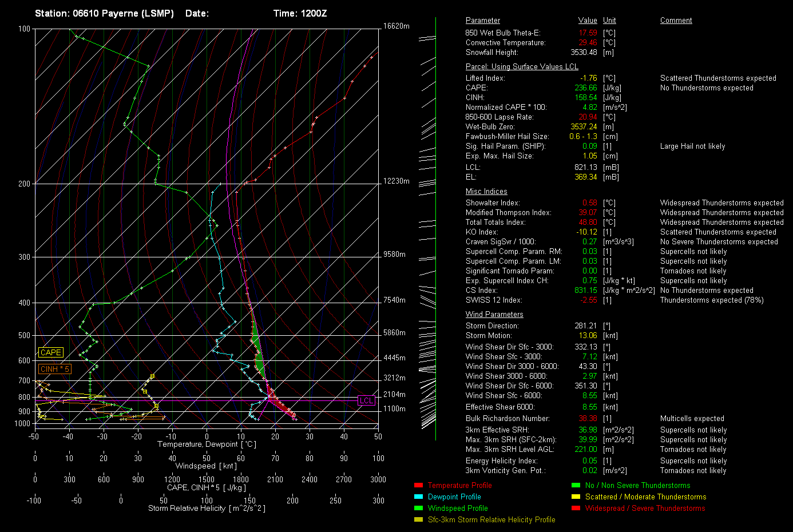793x532 pixels.
Task: Click the Sfc-3km Storm Relative Helicity swatch
Action: tap(418, 519)
